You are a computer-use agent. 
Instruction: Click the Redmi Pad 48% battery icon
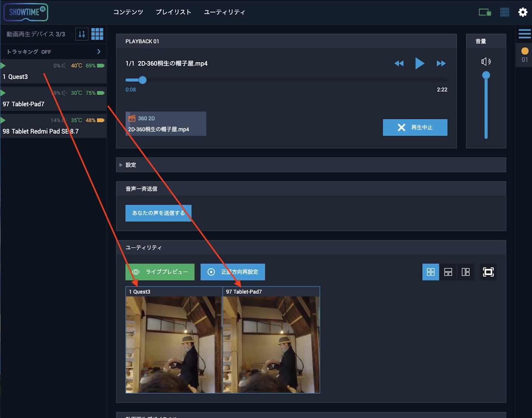pos(100,120)
